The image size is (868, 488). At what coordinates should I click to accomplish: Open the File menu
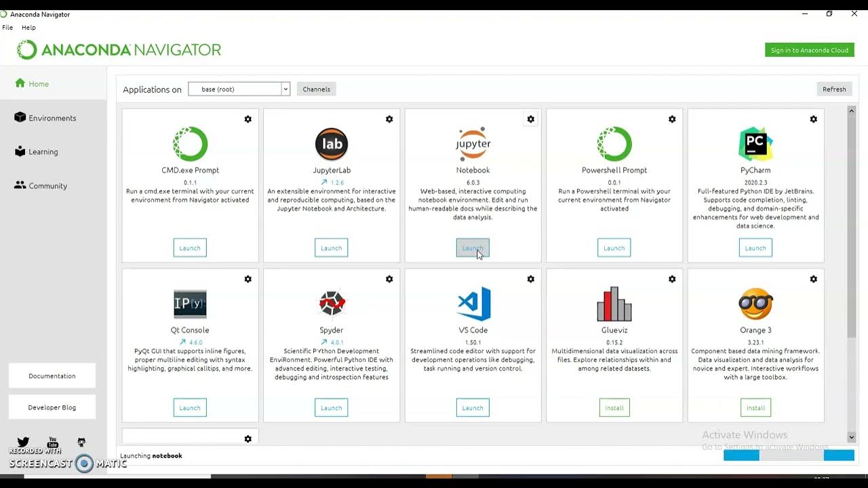click(7, 28)
